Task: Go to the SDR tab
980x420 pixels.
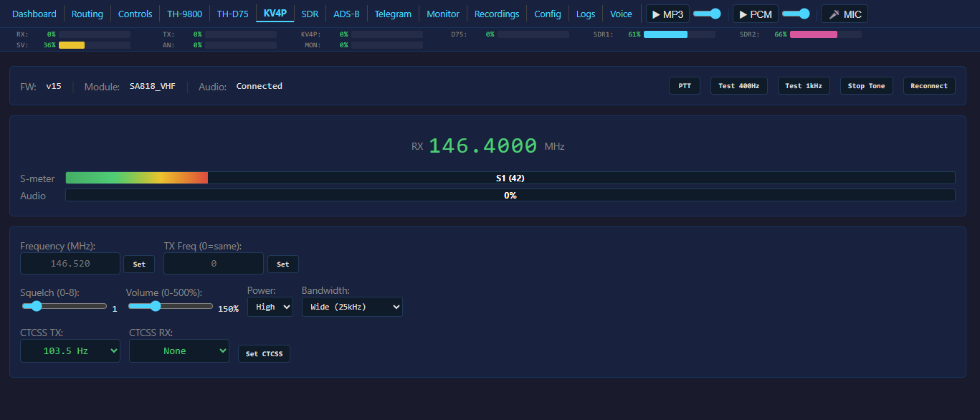Action: 310,14
